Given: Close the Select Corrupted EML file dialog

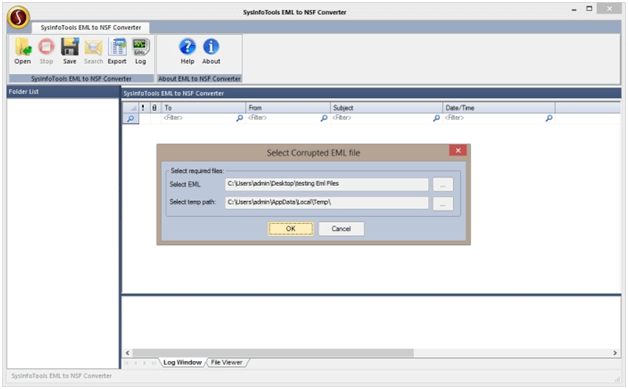Looking at the screenshot, I should [x=458, y=150].
